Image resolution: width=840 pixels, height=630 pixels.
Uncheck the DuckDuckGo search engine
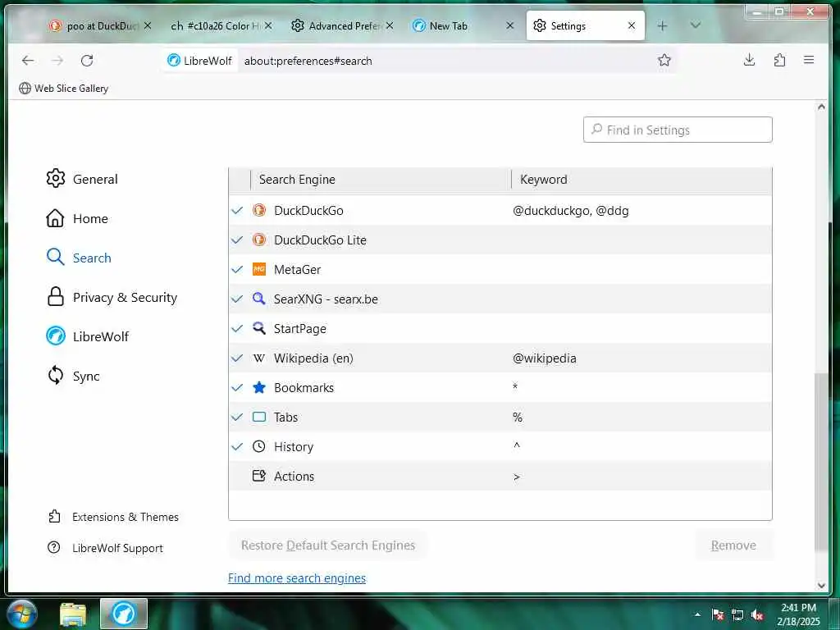tap(237, 211)
